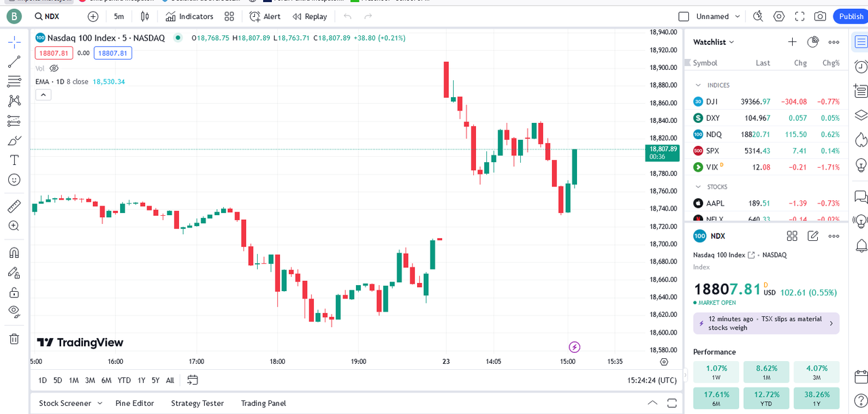Open the Fibonacci retracement tools
868x414 pixels.
point(14,81)
